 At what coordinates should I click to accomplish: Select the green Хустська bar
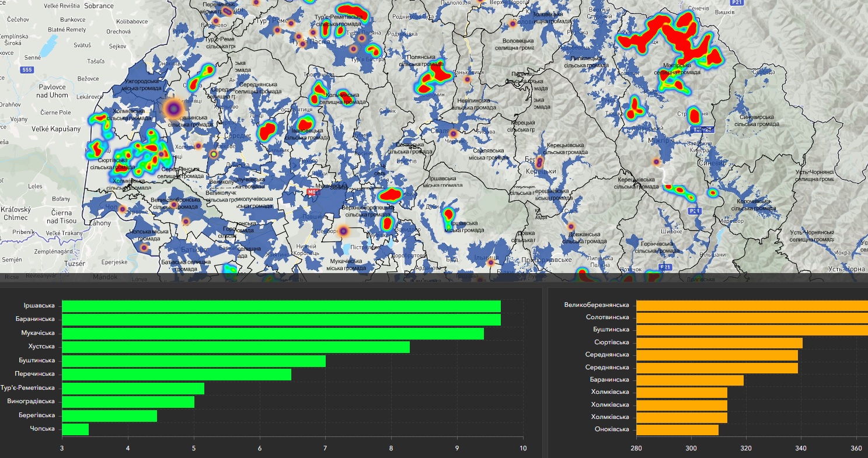(236, 347)
